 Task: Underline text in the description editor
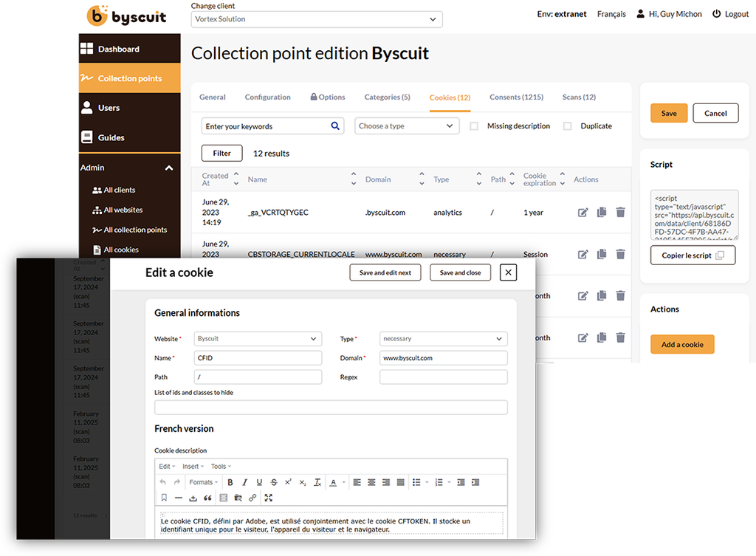(x=259, y=482)
